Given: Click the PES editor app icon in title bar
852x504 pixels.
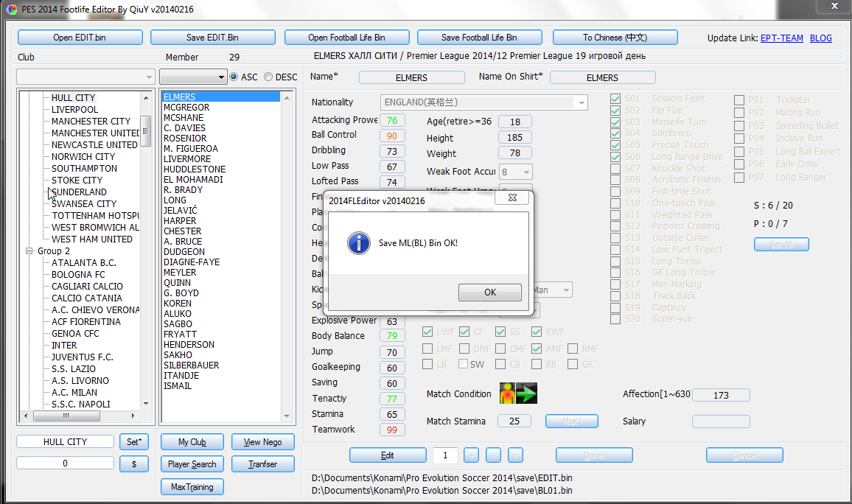Looking at the screenshot, I should (x=11, y=10).
